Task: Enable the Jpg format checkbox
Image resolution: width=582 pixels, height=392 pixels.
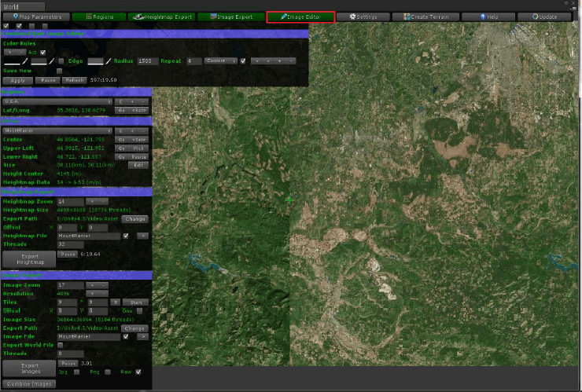Action: pos(76,372)
